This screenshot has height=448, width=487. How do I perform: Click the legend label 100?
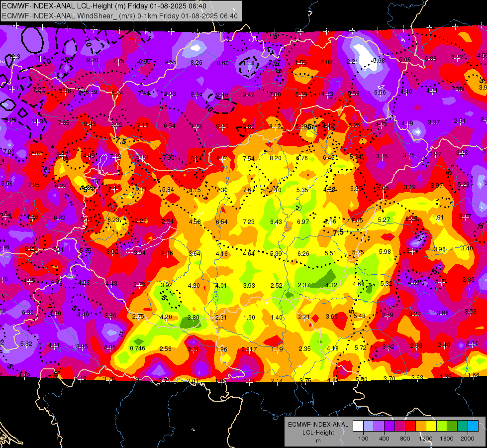363,439
